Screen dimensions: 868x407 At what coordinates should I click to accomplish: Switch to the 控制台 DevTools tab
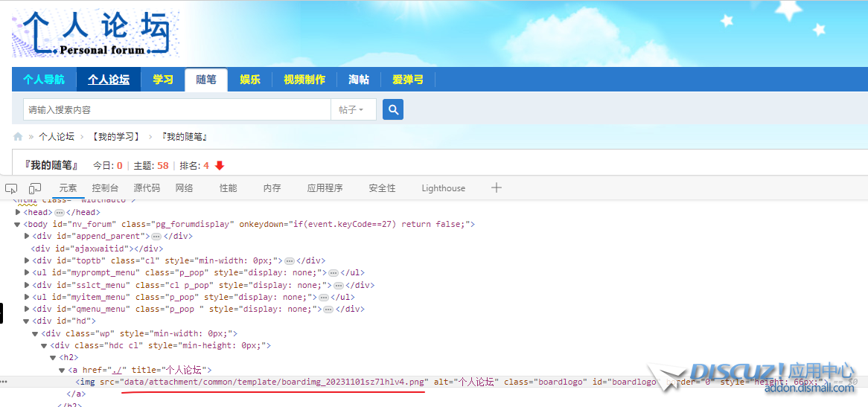tap(105, 188)
